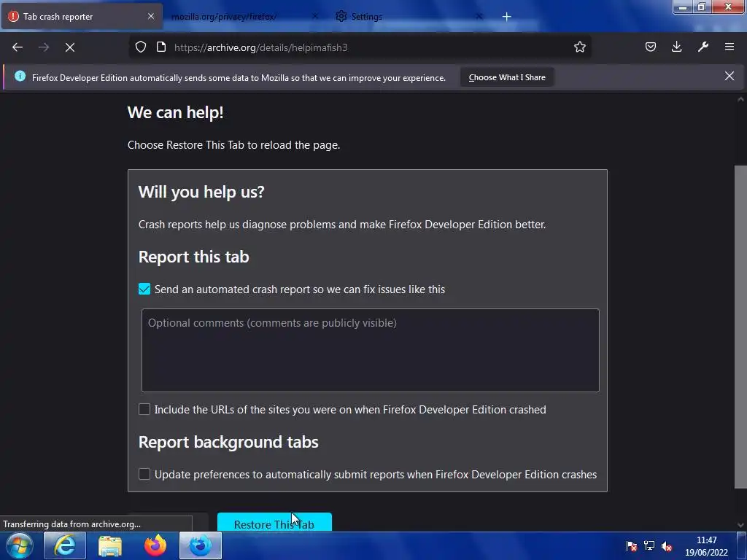Check Update preferences to automatically submit reports

coord(144,474)
